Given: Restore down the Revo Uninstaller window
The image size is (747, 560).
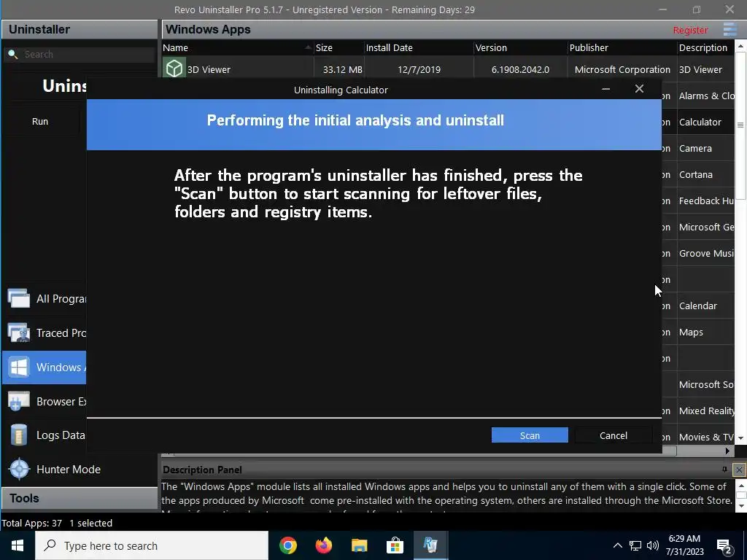Looking at the screenshot, I should point(696,9).
